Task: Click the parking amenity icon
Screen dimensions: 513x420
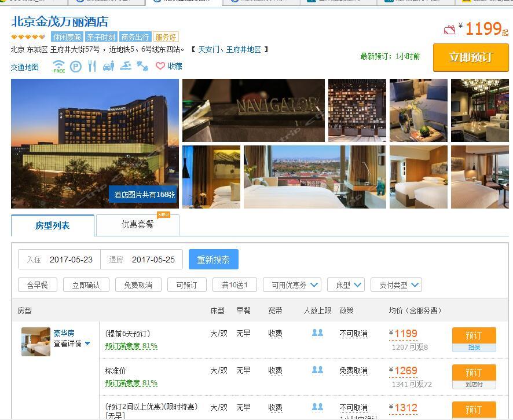Action: coord(76,67)
